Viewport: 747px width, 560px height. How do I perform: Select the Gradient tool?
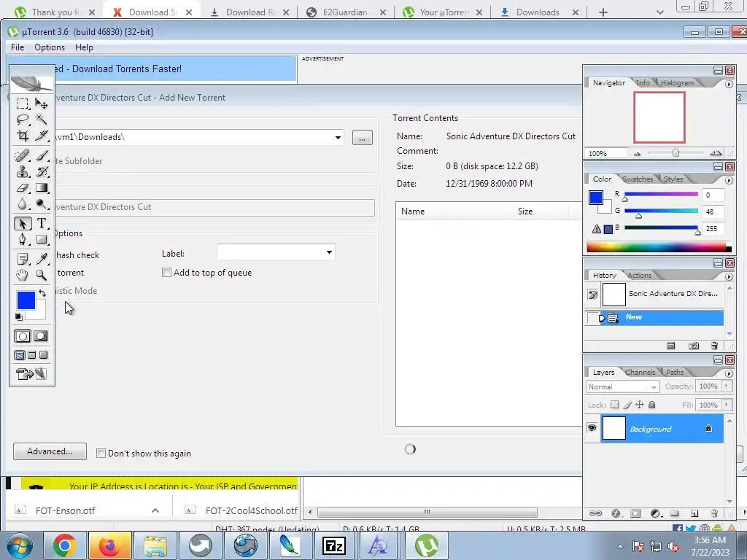point(42,188)
